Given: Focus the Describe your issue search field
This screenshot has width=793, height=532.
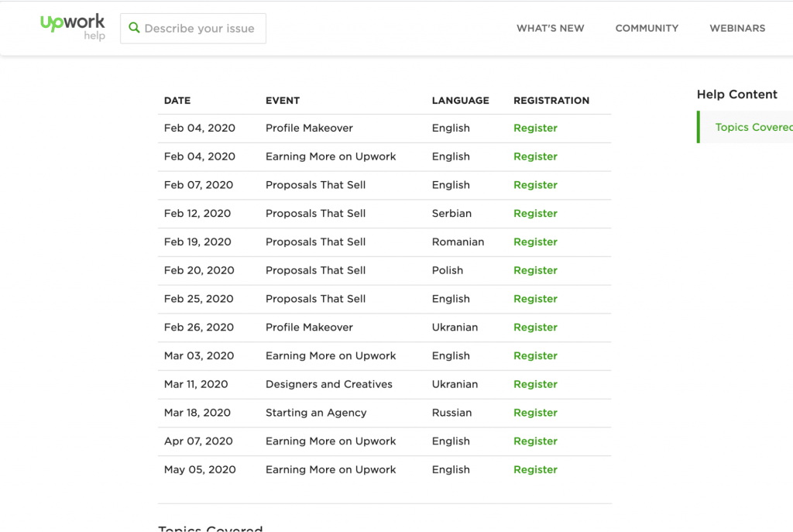Looking at the screenshot, I should coord(199,29).
